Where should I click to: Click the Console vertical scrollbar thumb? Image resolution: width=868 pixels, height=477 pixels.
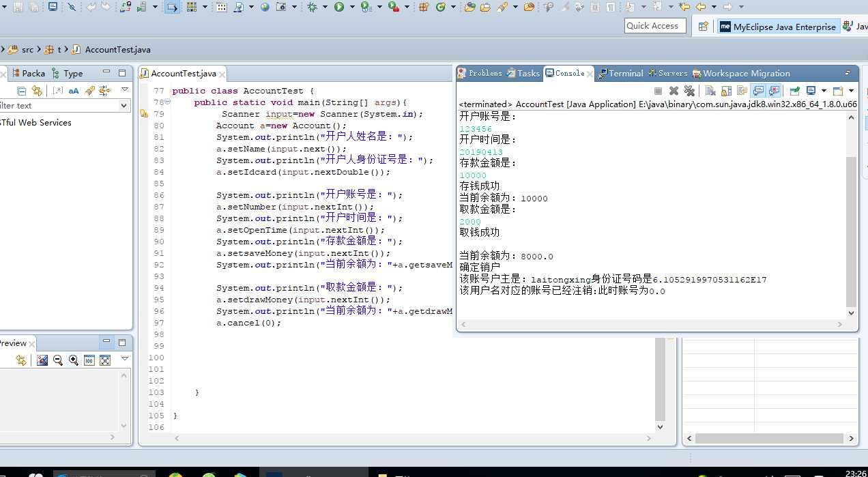pyautogui.click(x=851, y=232)
